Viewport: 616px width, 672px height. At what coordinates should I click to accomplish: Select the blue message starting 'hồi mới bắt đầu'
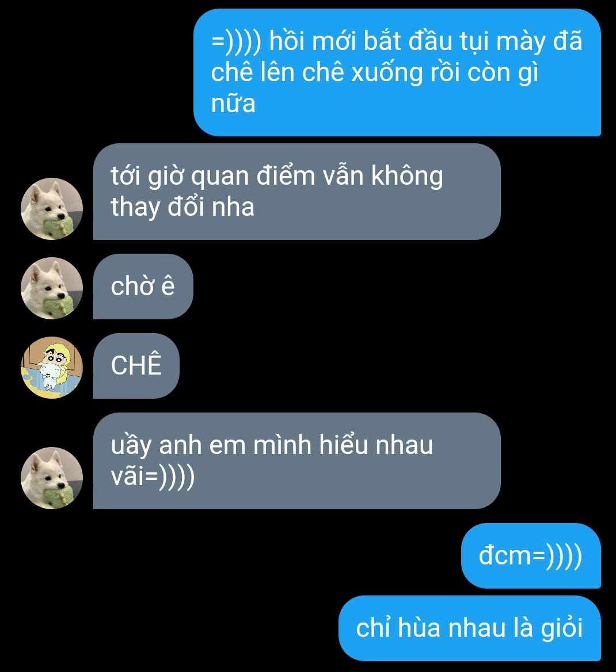coord(397,72)
